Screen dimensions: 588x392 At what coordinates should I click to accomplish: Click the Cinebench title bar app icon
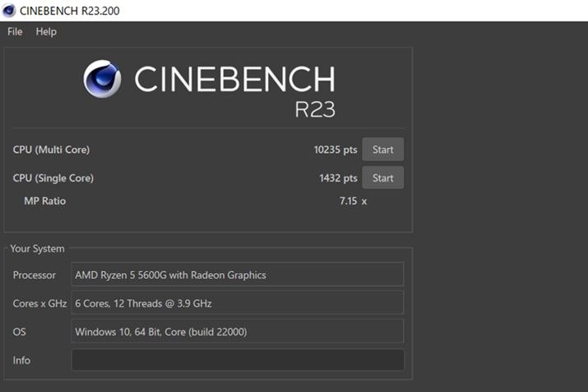tap(8, 11)
